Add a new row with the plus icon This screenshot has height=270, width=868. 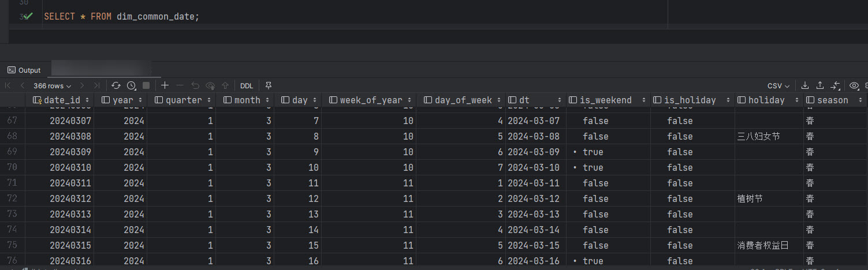point(165,85)
